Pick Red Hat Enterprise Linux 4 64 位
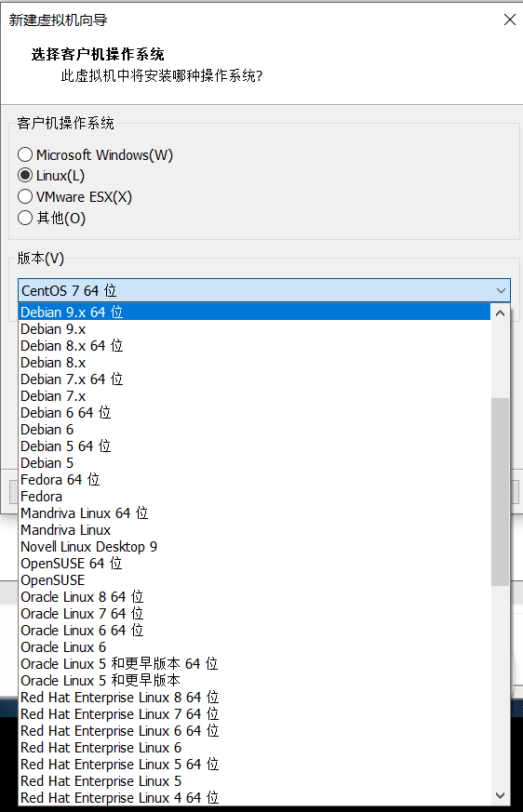523x812 pixels. 254,798
